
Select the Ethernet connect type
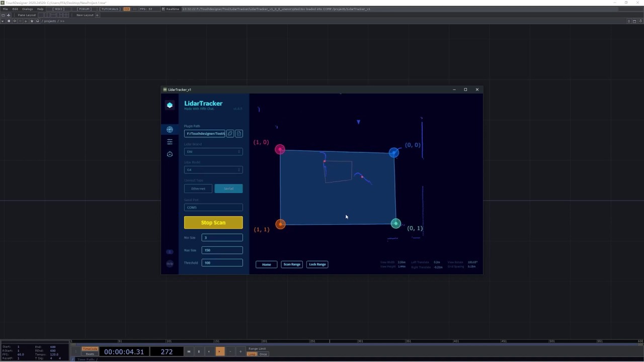point(198,189)
